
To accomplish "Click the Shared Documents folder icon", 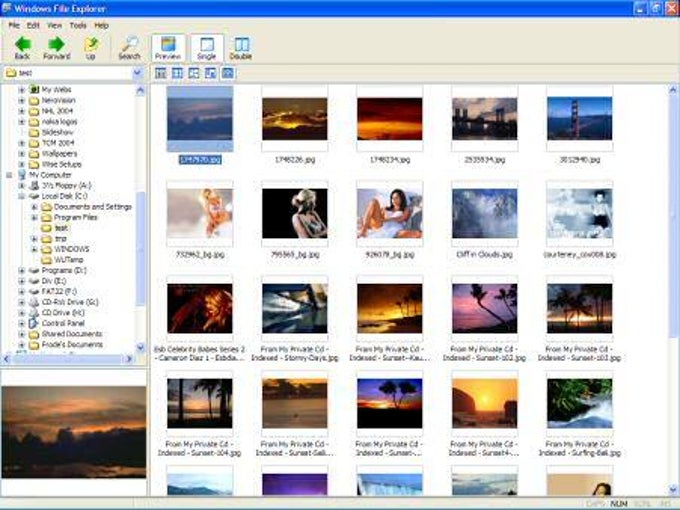I will 34,334.
